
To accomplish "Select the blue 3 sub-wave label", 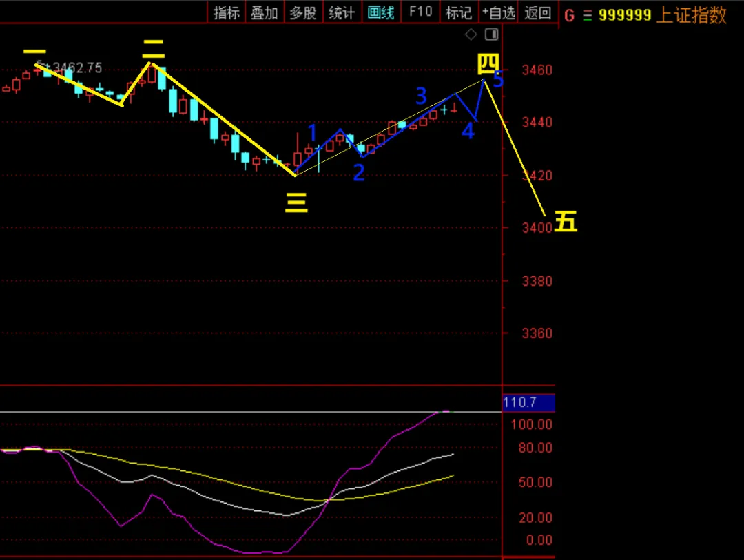I will coord(421,96).
